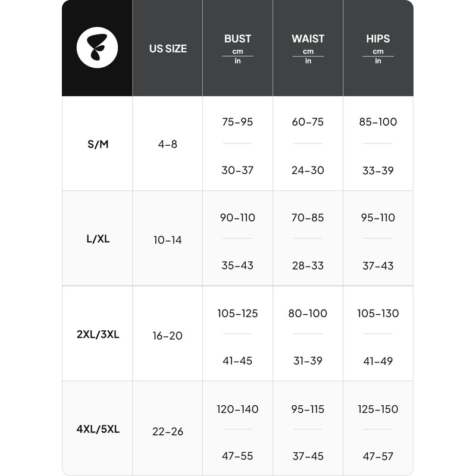Screen dimensions: 476x476
Task: Click US size 4–8 cell
Action: tap(167, 145)
